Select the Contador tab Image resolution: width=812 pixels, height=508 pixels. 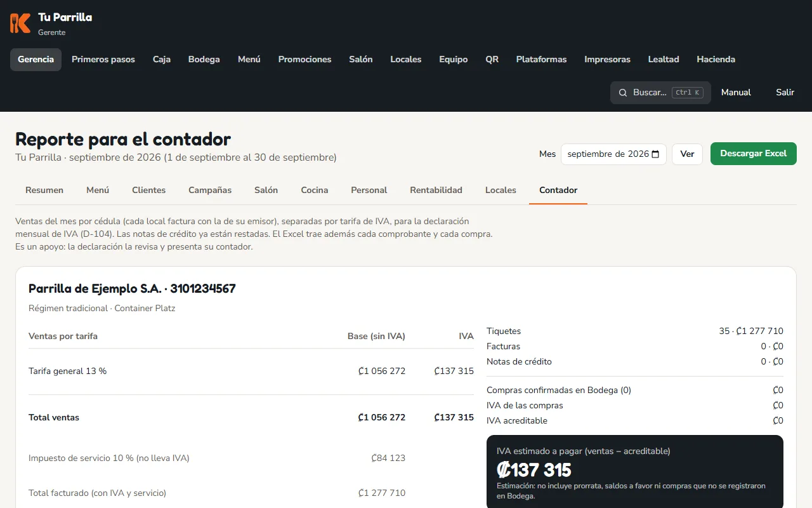[x=558, y=190]
